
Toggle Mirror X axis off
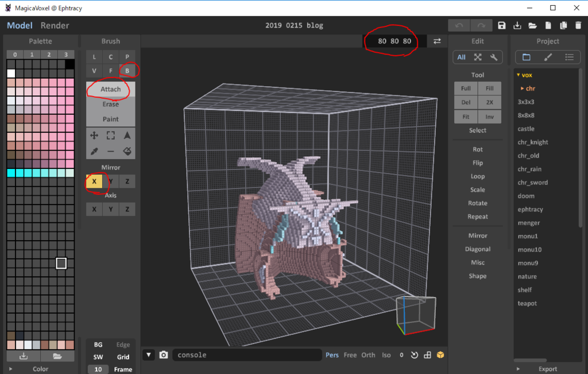point(94,182)
